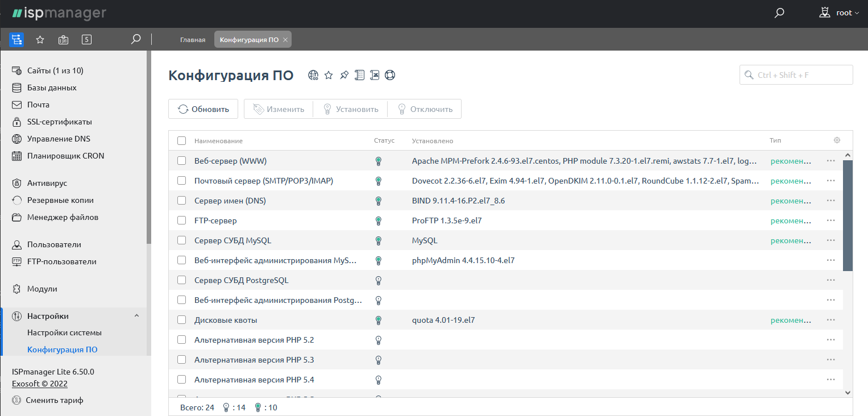Toggle the select-all checkbox in table header
The width and height of the screenshot is (868, 416).
182,141
